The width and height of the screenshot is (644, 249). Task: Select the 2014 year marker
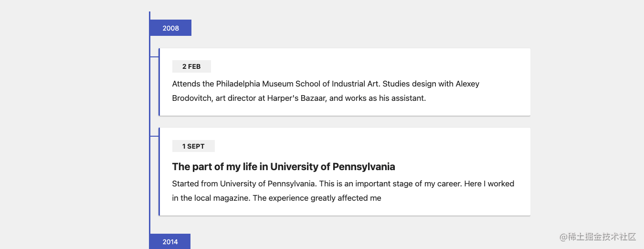click(x=170, y=242)
